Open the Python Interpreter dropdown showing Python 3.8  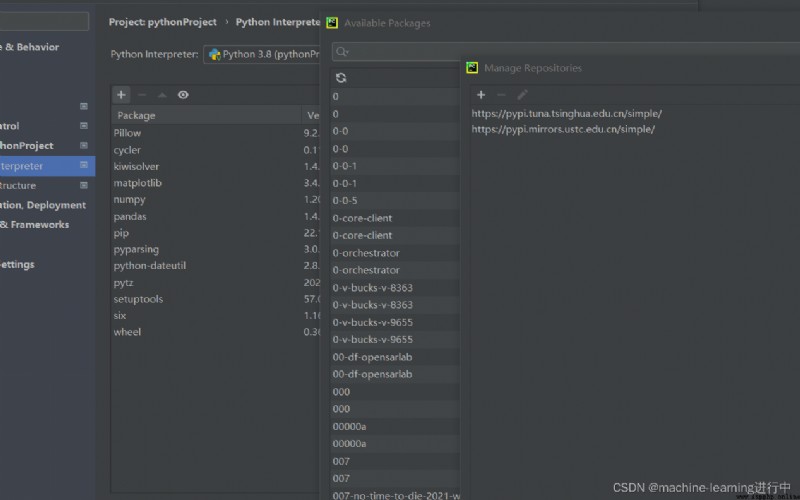click(262, 54)
